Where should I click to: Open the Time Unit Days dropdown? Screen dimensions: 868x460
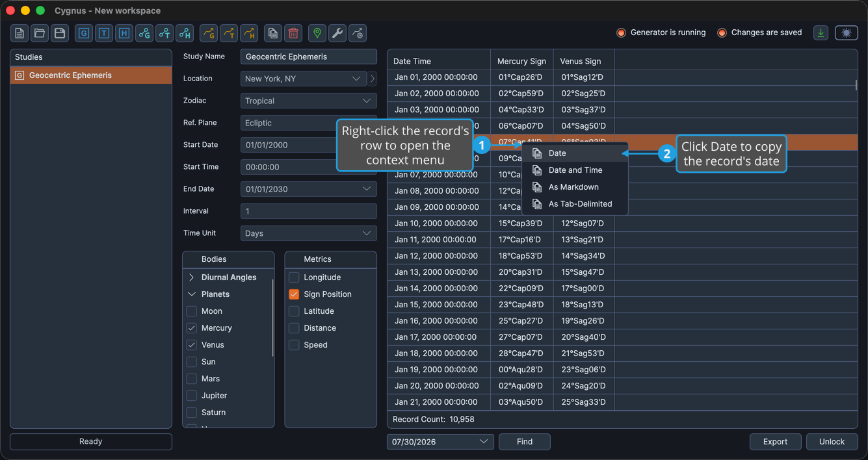pos(309,233)
